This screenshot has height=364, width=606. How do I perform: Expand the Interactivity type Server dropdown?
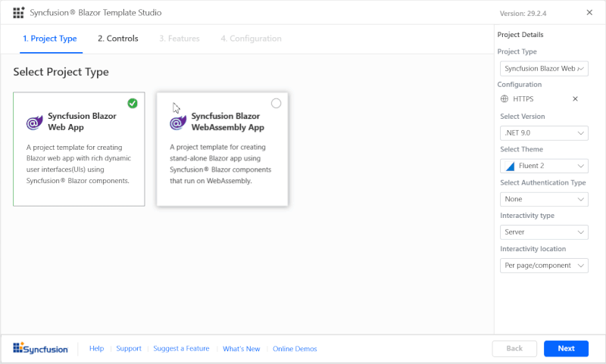[x=544, y=232]
